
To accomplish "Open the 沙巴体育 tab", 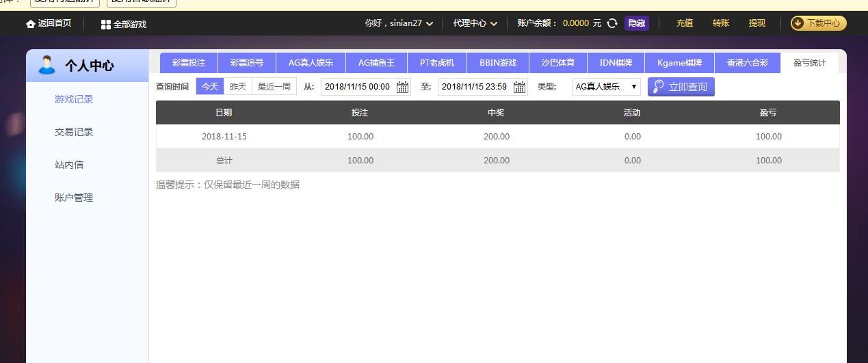I will tap(558, 63).
